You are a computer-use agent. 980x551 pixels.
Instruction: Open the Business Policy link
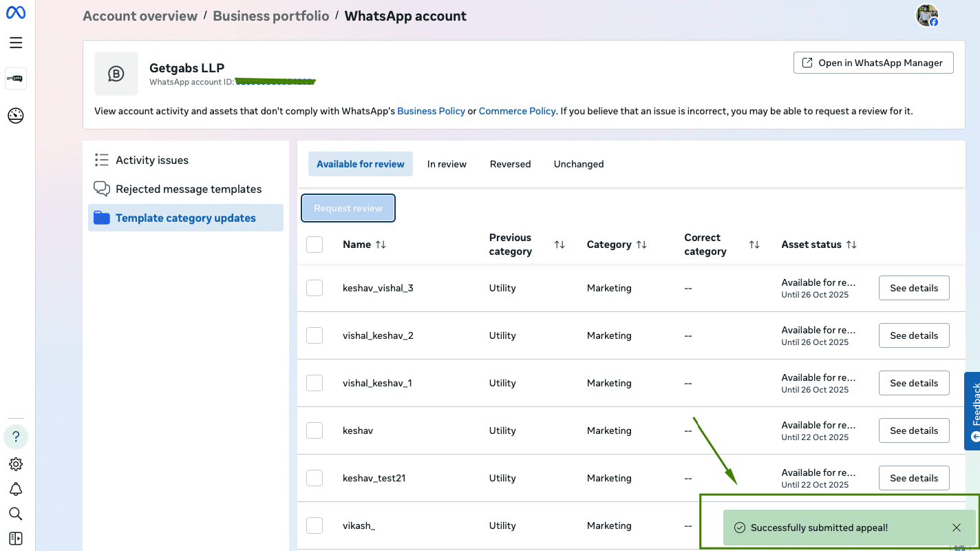pyautogui.click(x=432, y=111)
